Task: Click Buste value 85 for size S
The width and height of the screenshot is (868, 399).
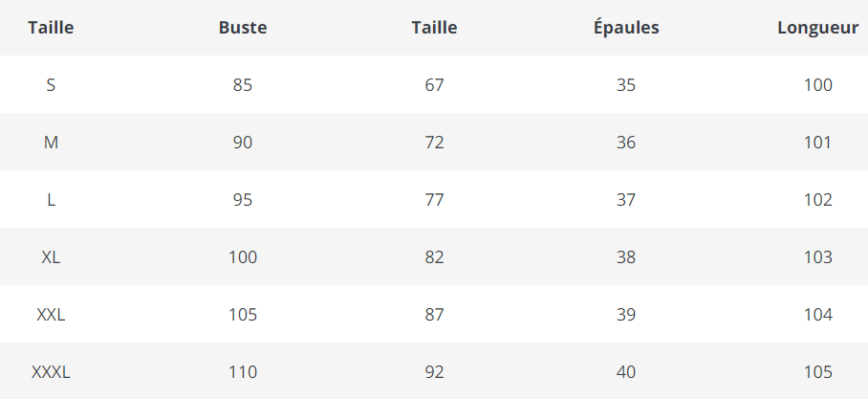Action: [243, 85]
